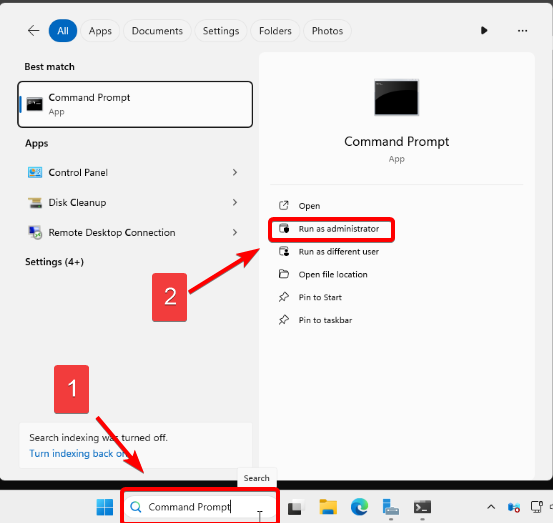The width and height of the screenshot is (553, 523).
Task: Click the Windows Start button
Action: [105, 507]
